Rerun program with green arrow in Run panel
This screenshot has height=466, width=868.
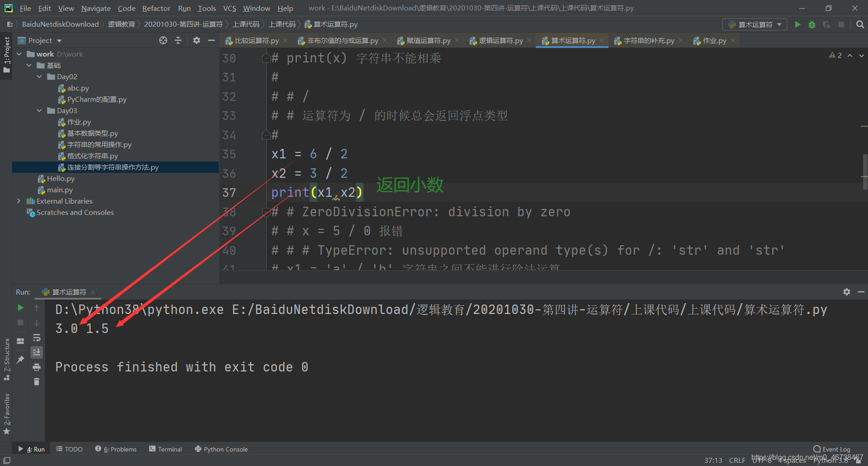(x=20, y=308)
